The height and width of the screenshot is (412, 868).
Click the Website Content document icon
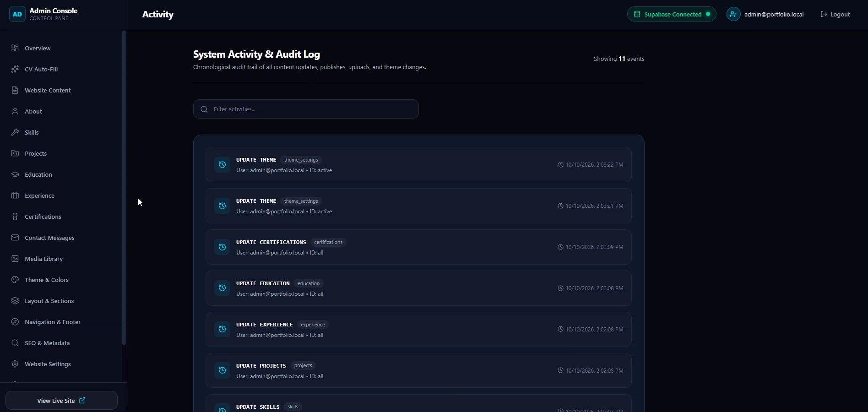[15, 90]
